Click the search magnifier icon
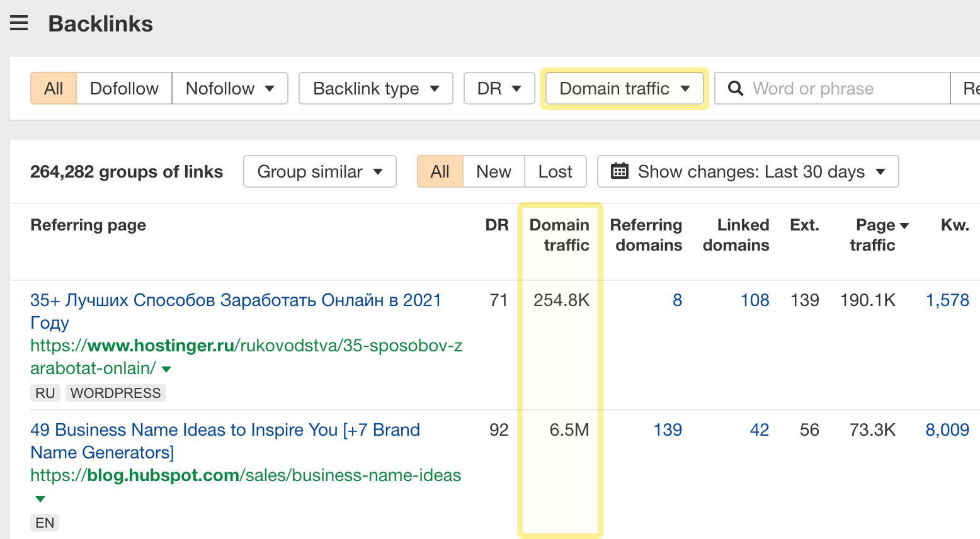The image size is (980, 539). tap(735, 89)
